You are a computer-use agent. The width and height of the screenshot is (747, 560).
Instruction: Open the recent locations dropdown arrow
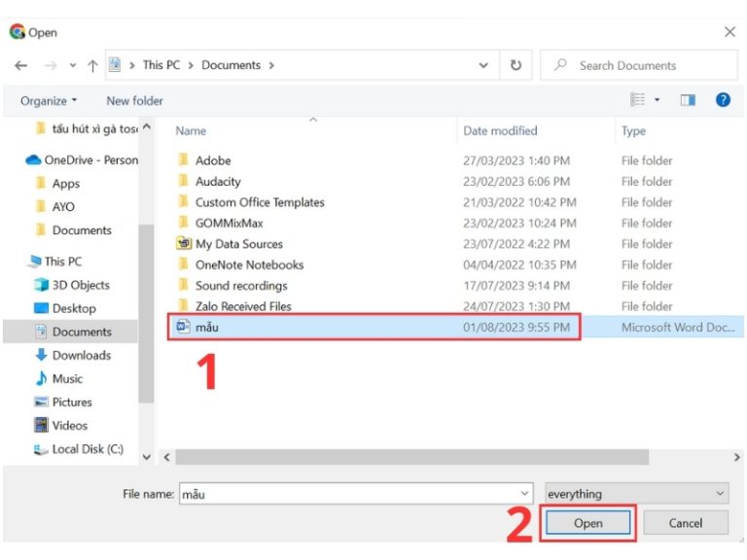[72, 65]
